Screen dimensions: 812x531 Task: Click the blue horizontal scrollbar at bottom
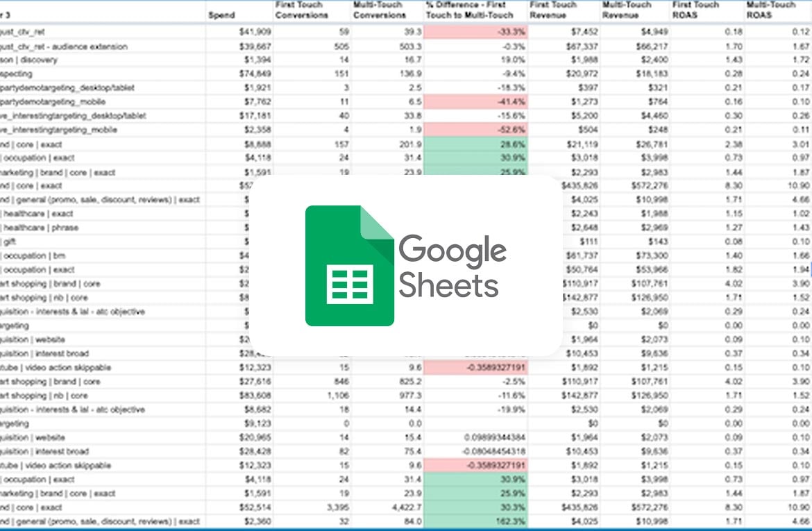[406, 528]
